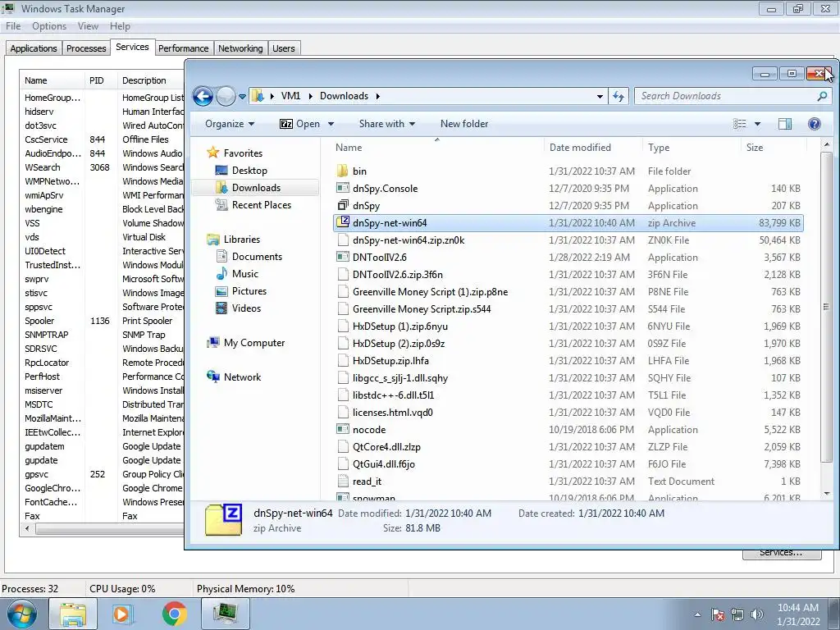Image resolution: width=840 pixels, height=630 pixels.
Task: Open Task Manager File menu
Action: point(13,26)
